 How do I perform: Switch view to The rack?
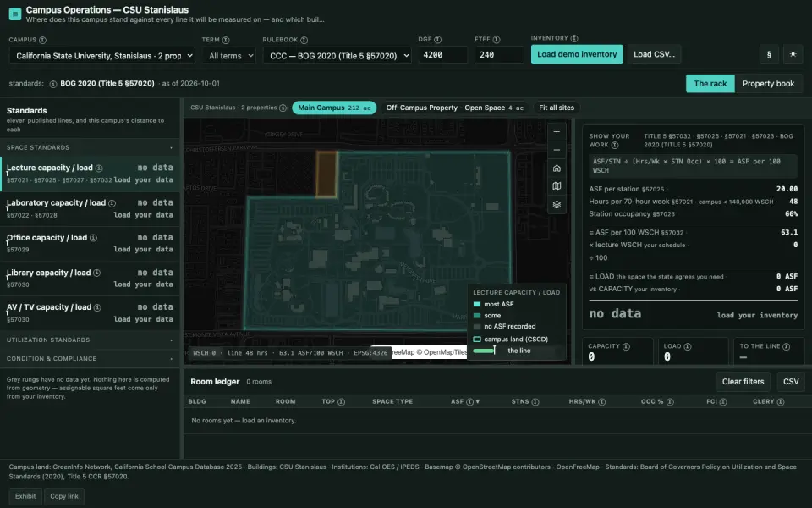pyautogui.click(x=710, y=84)
